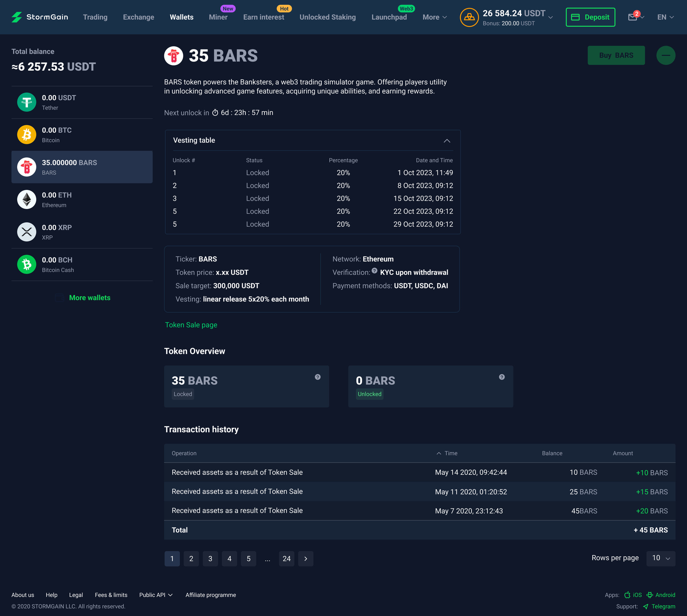Image resolution: width=687 pixels, height=616 pixels.
Task: Open Earn interest tab
Action: (x=264, y=17)
